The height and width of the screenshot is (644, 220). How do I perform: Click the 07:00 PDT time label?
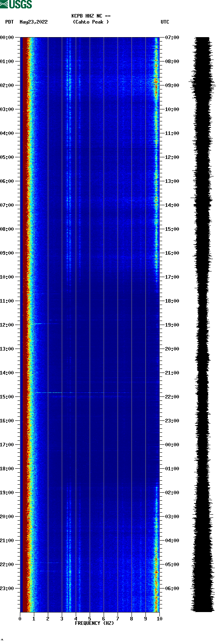(7, 205)
